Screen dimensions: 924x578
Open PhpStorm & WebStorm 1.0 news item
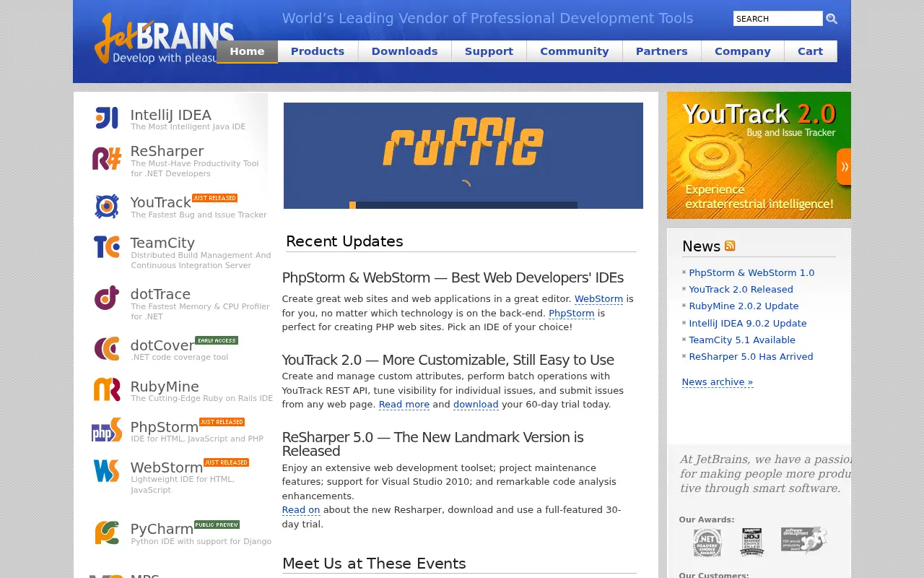pyautogui.click(x=751, y=272)
